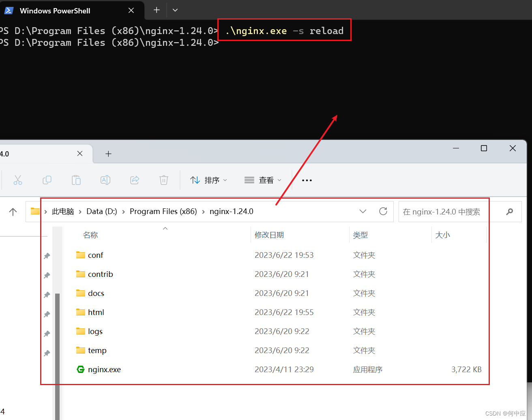This screenshot has height=420, width=532.
Task: Click the Rename icon in Explorer toolbar
Action: pyautogui.click(x=105, y=180)
